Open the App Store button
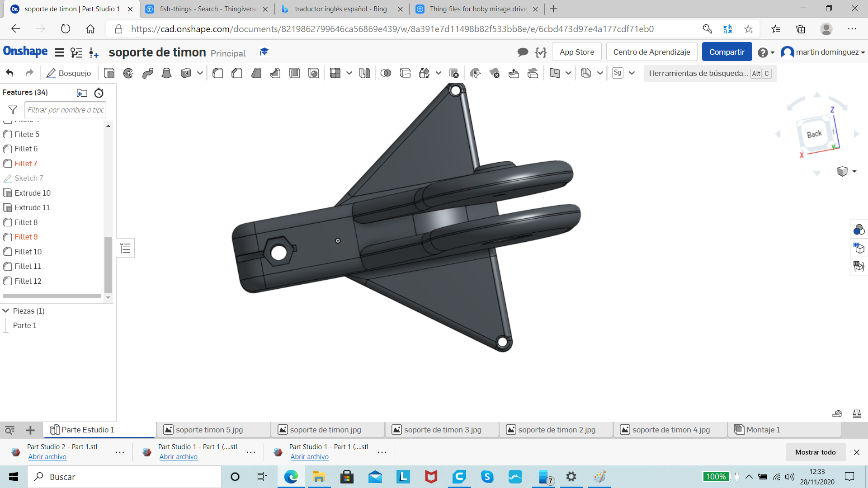 pos(577,52)
